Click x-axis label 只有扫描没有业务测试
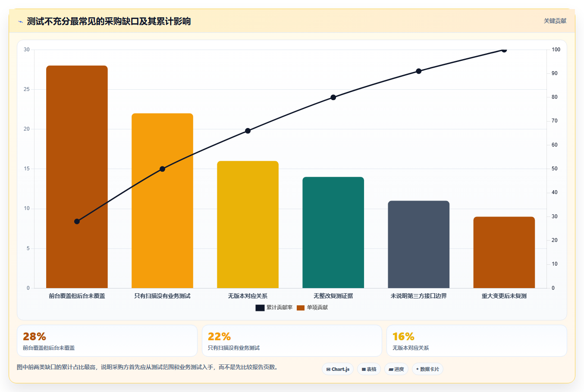Screen dimensions: 584x392 click(x=162, y=296)
